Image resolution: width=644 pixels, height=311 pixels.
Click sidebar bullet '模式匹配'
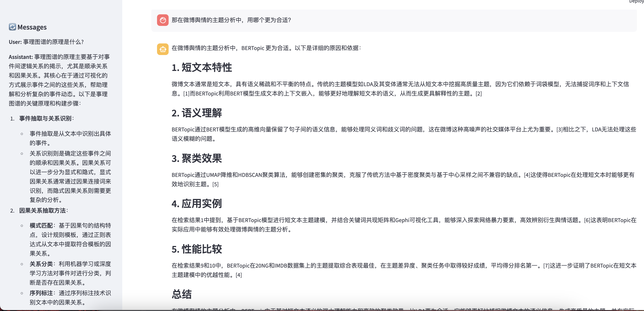(41, 226)
